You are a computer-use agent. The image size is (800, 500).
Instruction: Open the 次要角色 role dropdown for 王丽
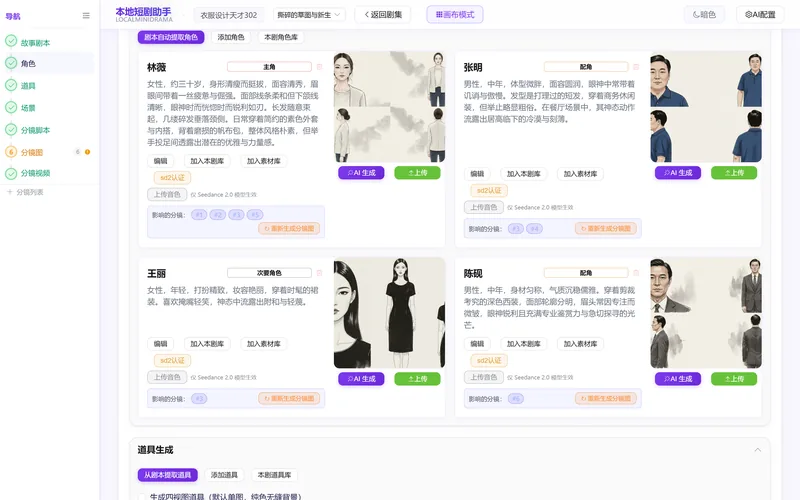tap(269, 273)
